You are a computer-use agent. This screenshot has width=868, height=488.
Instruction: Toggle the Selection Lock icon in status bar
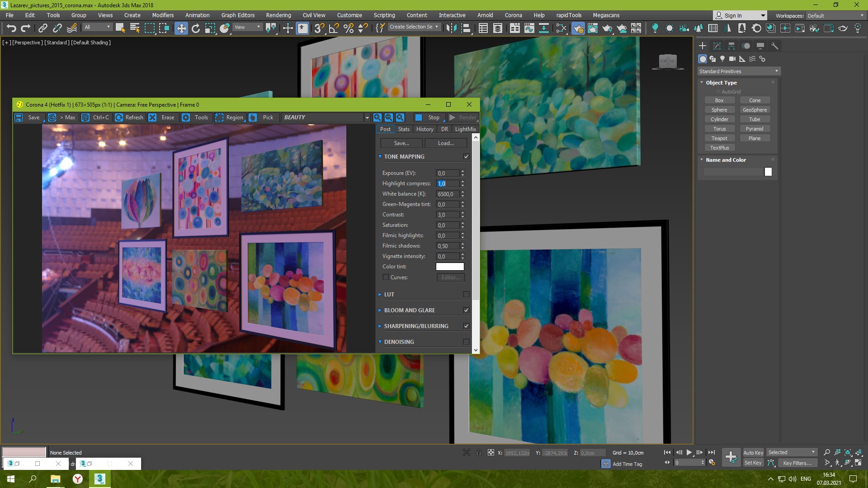(x=479, y=453)
